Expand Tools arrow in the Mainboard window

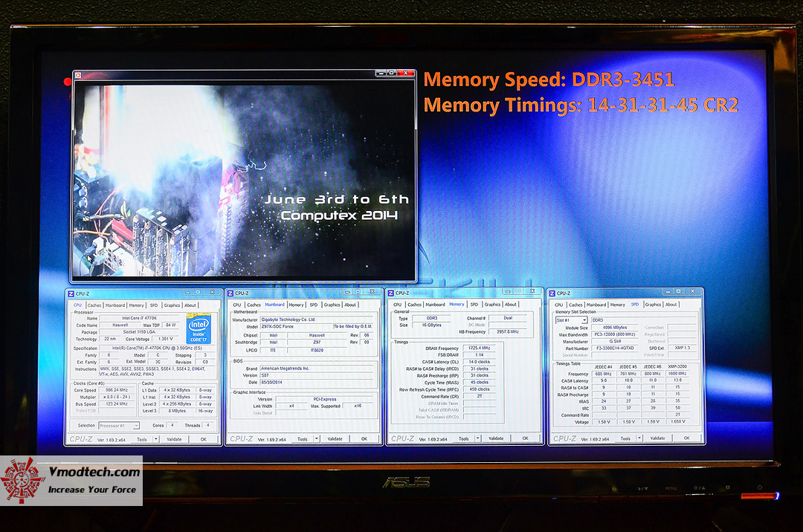point(317,438)
